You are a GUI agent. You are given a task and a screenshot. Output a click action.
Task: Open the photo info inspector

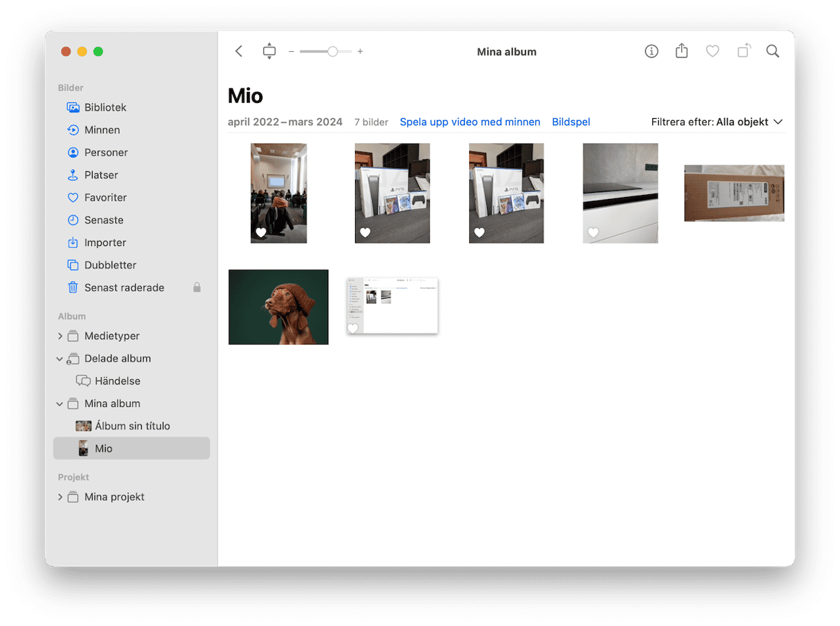coord(651,51)
